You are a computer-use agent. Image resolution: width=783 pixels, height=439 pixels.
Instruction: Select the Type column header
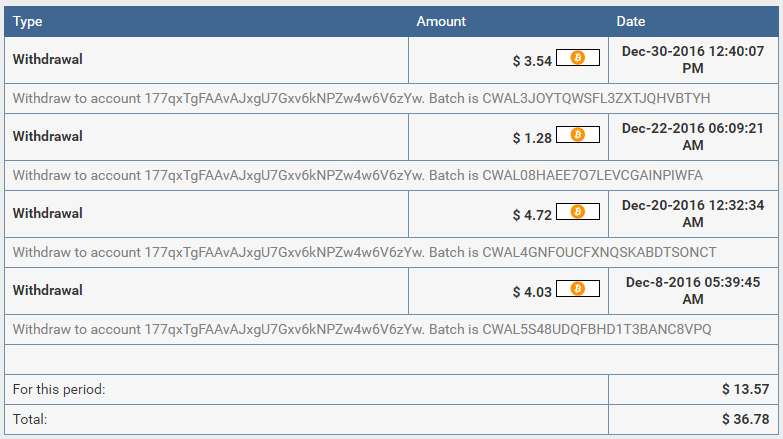27,21
